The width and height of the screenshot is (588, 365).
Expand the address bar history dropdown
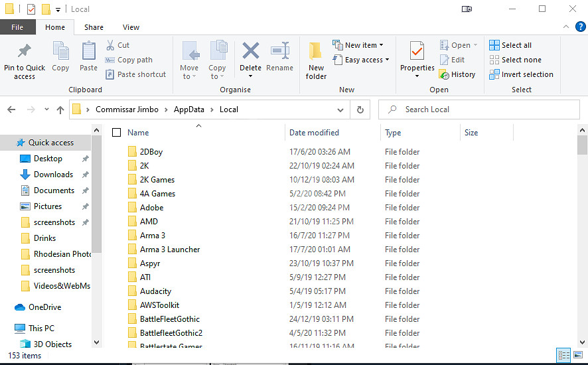point(340,110)
